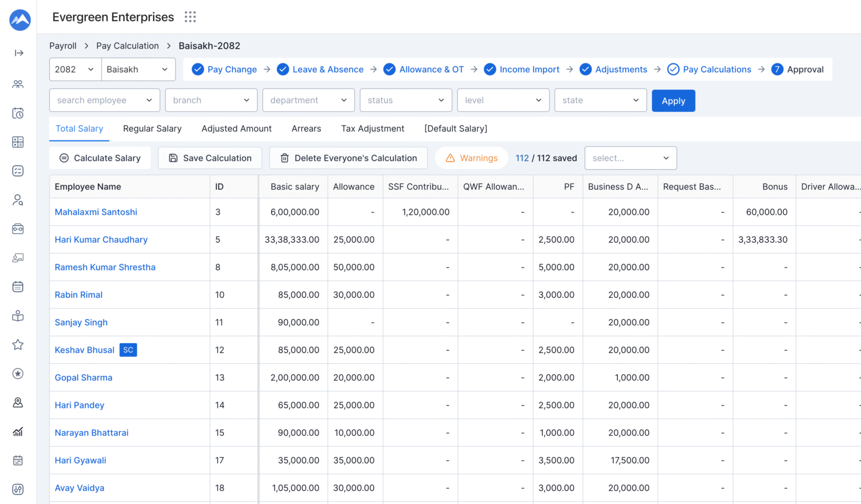The width and height of the screenshot is (861, 504).
Task: Select the attendance clock icon in the sidebar
Action: click(17, 113)
